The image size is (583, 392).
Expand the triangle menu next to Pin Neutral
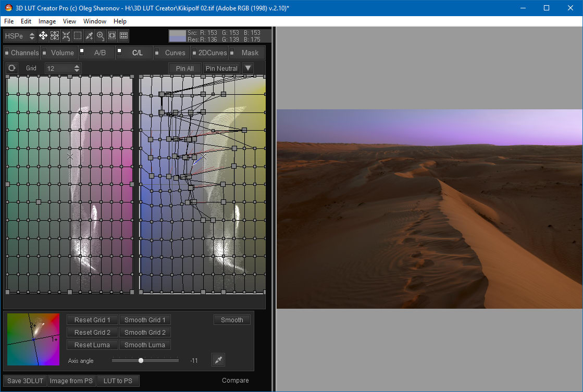point(247,68)
